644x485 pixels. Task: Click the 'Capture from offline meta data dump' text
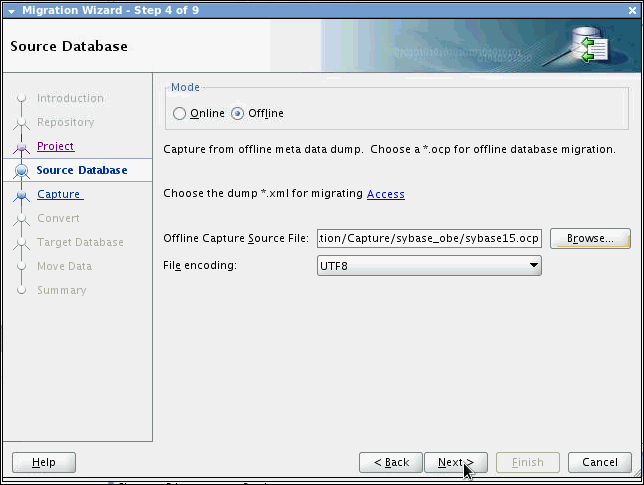click(x=263, y=149)
